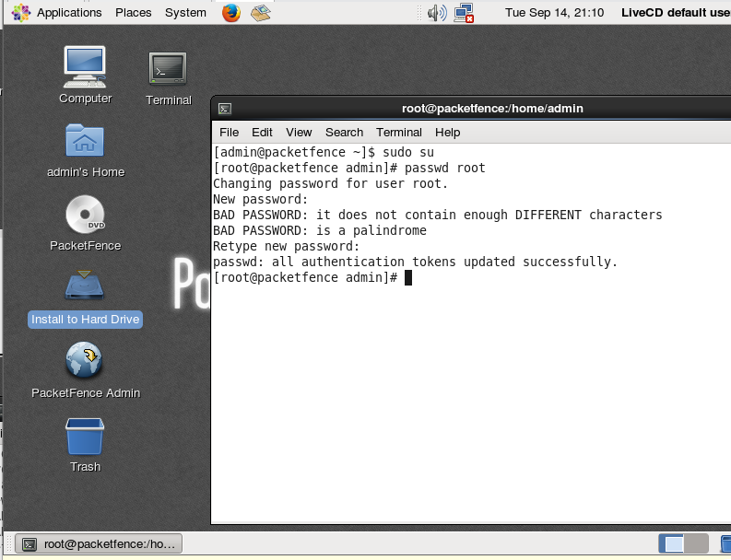Click the mail/notes launcher icon in panel
This screenshot has height=560, width=731.
[x=261, y=13]
